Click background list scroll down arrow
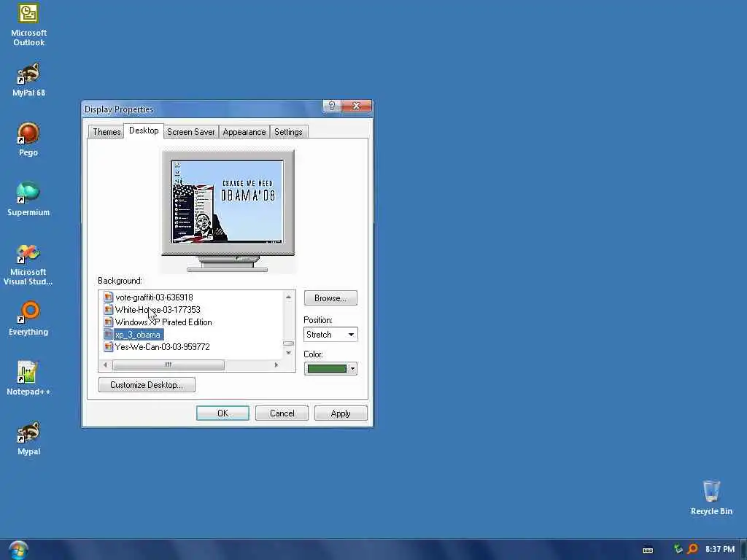The image size is (747, 560). pos(288,353)
